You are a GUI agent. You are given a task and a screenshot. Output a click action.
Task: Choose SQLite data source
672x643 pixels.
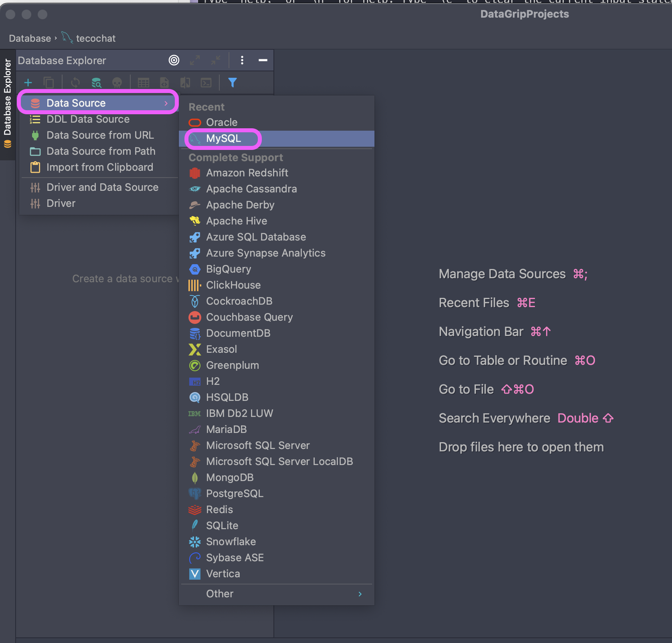pyautogui.click(x=277, y=526)
